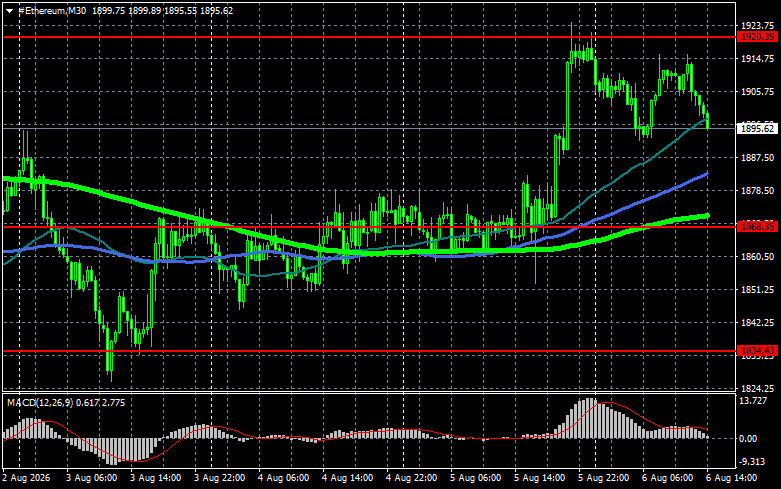Select the MACD(12,26,9) indicator label
Image resolution: width=781 pixels, height=489 pixels.
click(x=40, y=402)
